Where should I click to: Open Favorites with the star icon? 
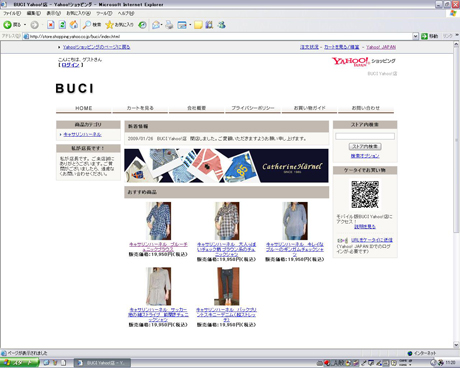119,25
